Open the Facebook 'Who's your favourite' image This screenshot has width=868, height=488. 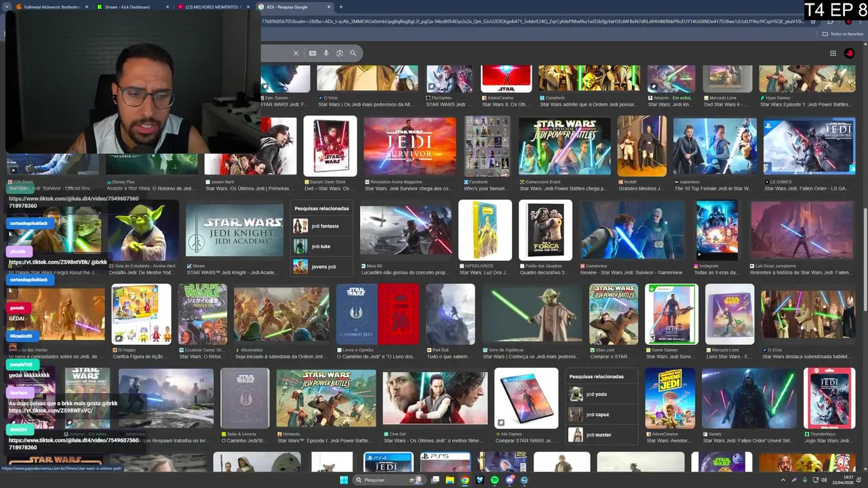click(487, 146)
